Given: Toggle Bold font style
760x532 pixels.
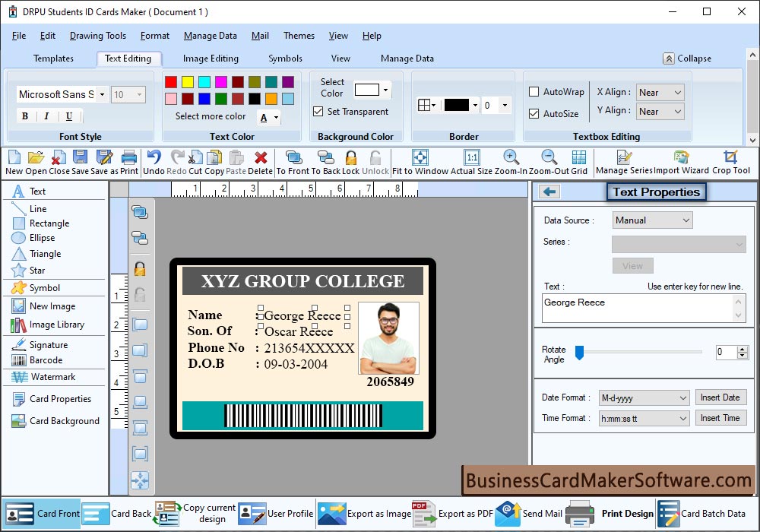Looking at the screenshot, I should [25, 116].
